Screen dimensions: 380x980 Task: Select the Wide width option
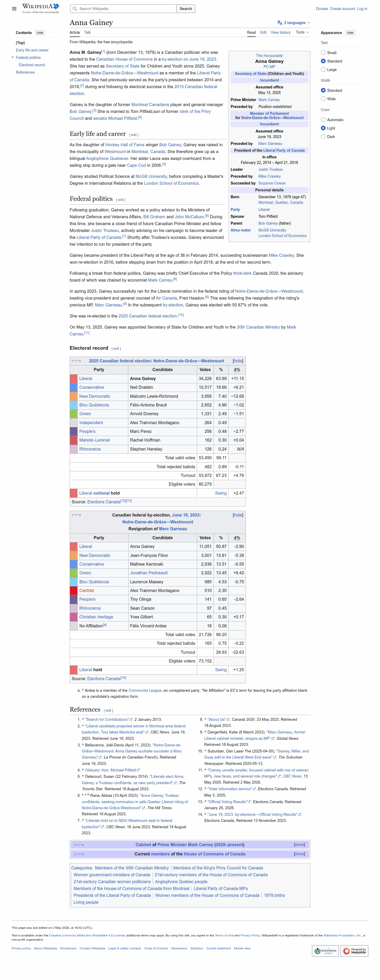[x=323, y=99]
